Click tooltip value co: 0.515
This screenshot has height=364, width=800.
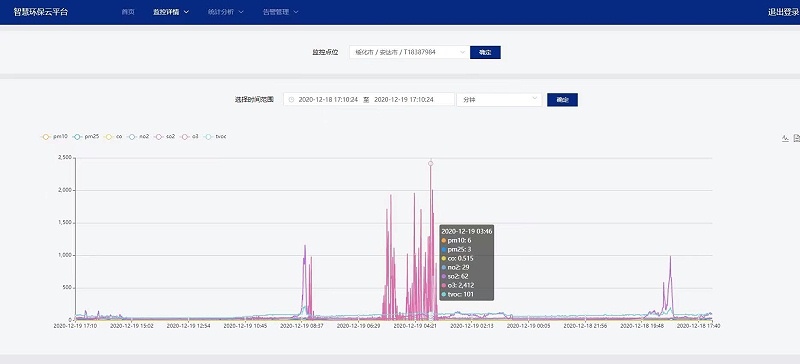click(458, 258)
